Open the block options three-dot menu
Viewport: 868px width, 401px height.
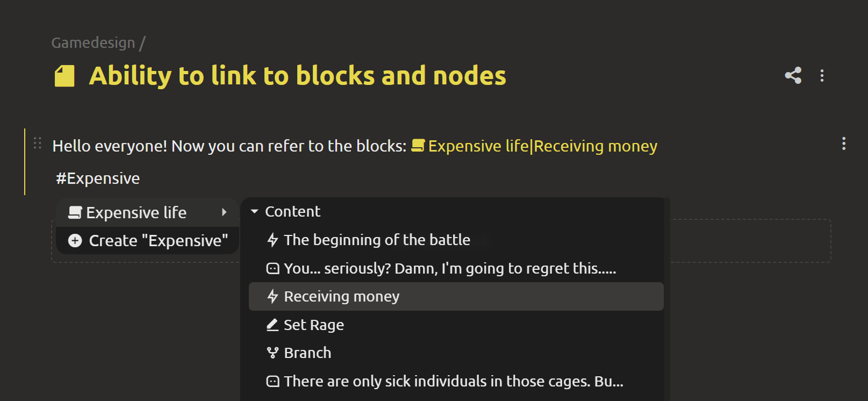843,144
